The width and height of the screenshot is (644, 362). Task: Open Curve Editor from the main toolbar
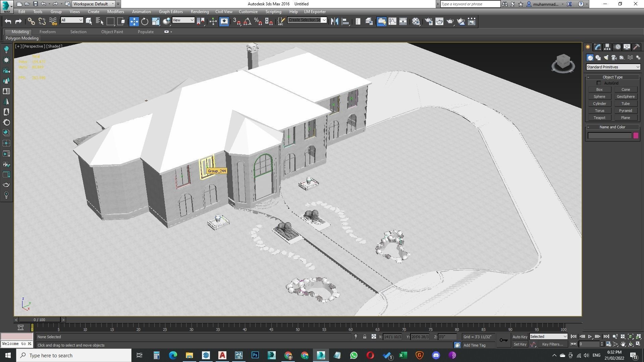392,22
